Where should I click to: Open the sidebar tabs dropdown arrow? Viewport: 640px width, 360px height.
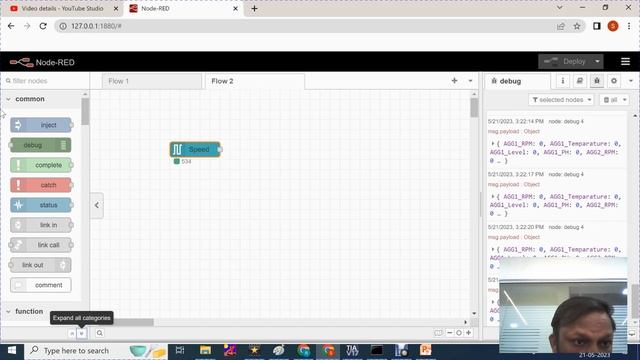click(x=631, y=81)
